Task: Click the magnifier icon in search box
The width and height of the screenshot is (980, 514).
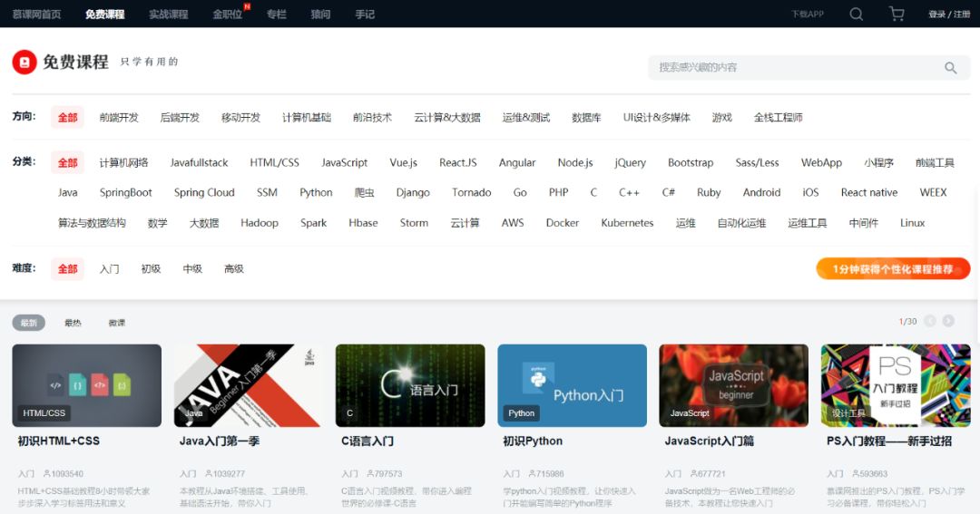Action: [x=951, y=67]
